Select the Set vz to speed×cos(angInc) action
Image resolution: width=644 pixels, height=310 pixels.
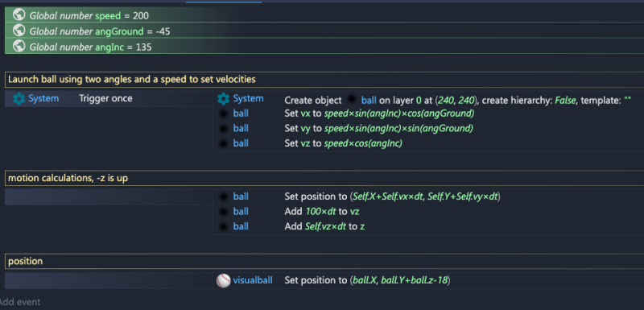344,143
